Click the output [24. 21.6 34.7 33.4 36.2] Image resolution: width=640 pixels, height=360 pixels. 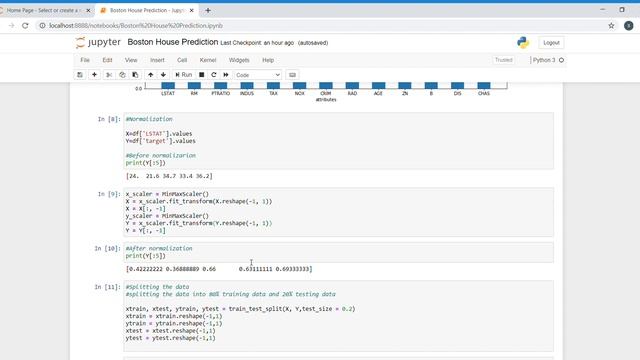click(x=169, y=176)
